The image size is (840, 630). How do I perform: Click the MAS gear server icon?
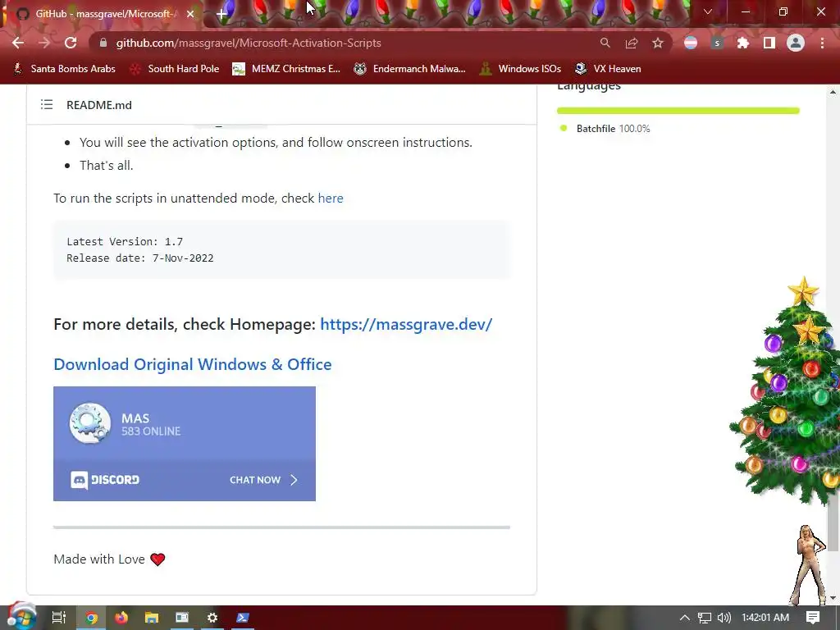(x=90, y=423)
